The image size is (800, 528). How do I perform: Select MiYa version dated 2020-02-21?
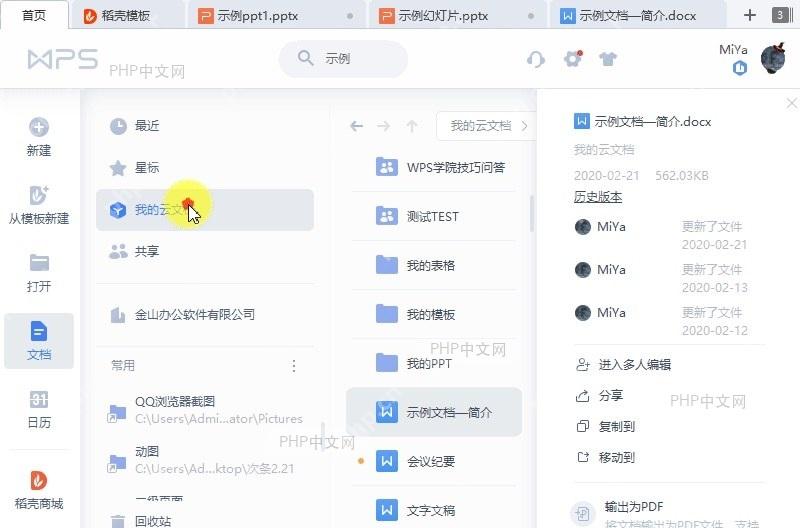[661, 235]
